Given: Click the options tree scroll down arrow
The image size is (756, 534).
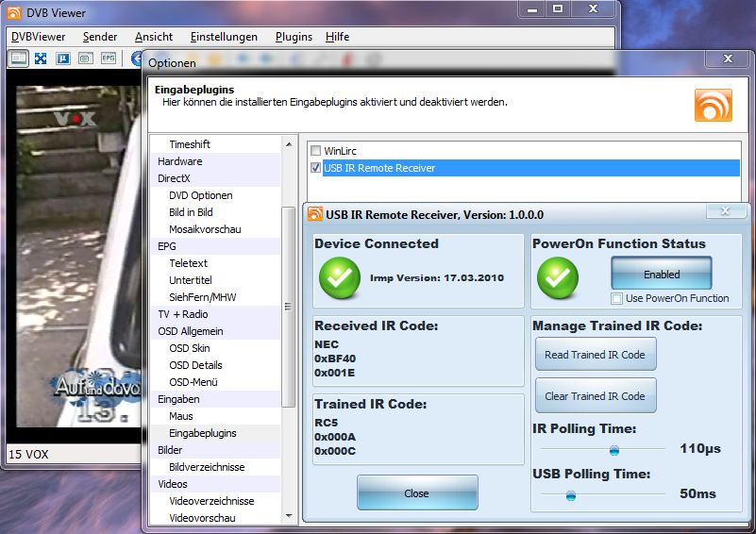Looking at the screenshot, I should pyautogui.click(x=289, y=516).
